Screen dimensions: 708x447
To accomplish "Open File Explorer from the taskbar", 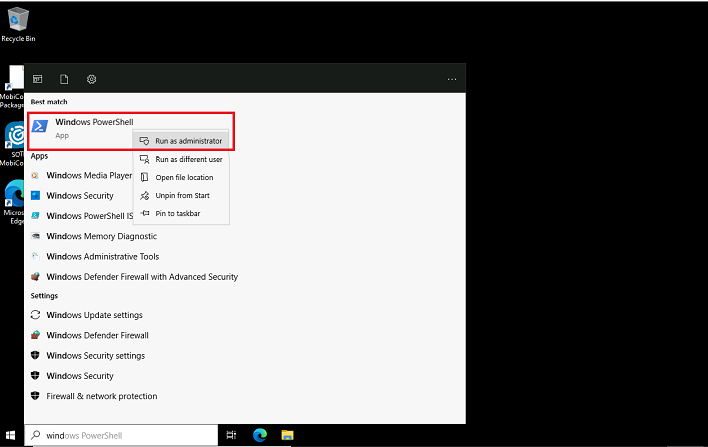I will coord(287,436).
